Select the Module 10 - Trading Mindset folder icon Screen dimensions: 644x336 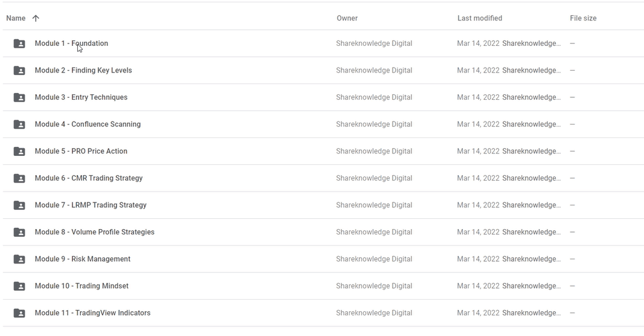coord(19,286)
